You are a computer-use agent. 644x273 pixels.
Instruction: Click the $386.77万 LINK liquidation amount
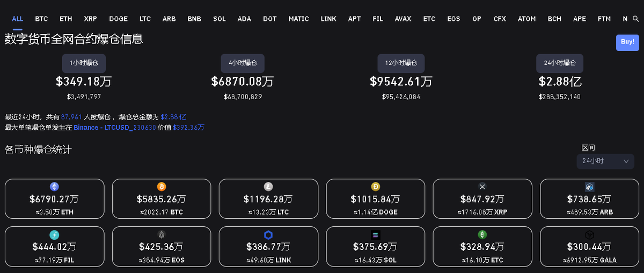point(268,247)
